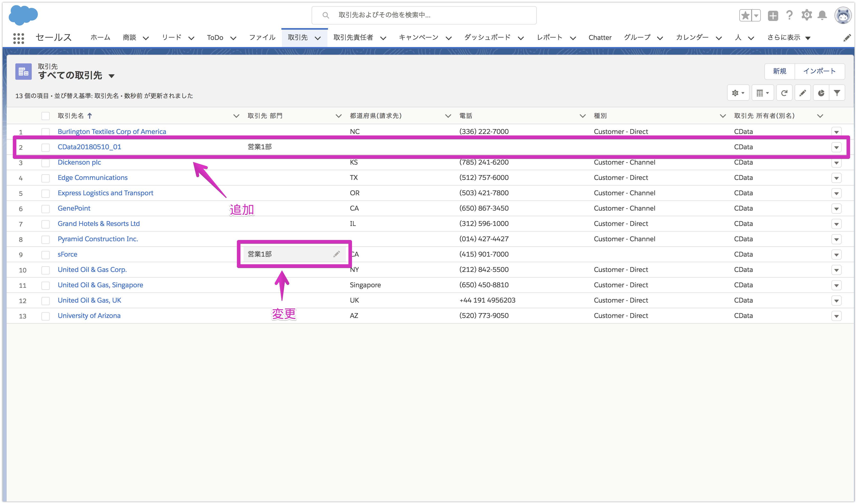The width and height of the screenshot is (857, 504).
Task: Click the refresh list view icon
Action: coord(784,93)
